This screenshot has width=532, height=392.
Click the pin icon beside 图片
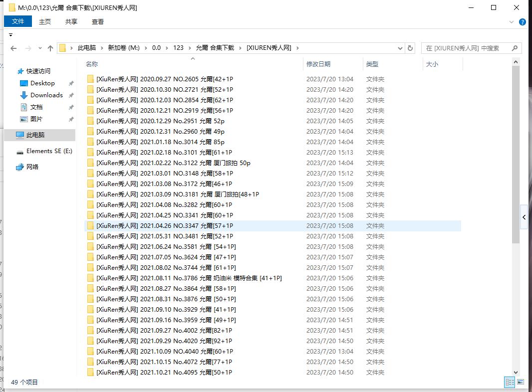click(x=71, y=119)
